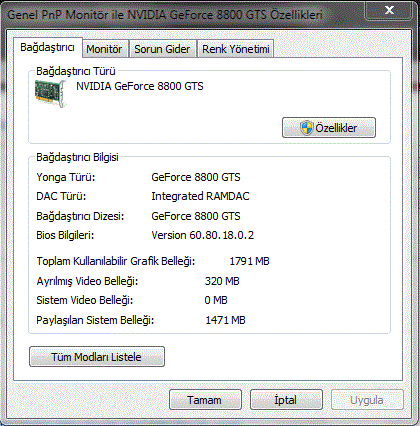This screenshot has height=426, width=420.
Task: Click the Toplam Kullanılabilir Grafik Belleği value
Action: [249, 261]
